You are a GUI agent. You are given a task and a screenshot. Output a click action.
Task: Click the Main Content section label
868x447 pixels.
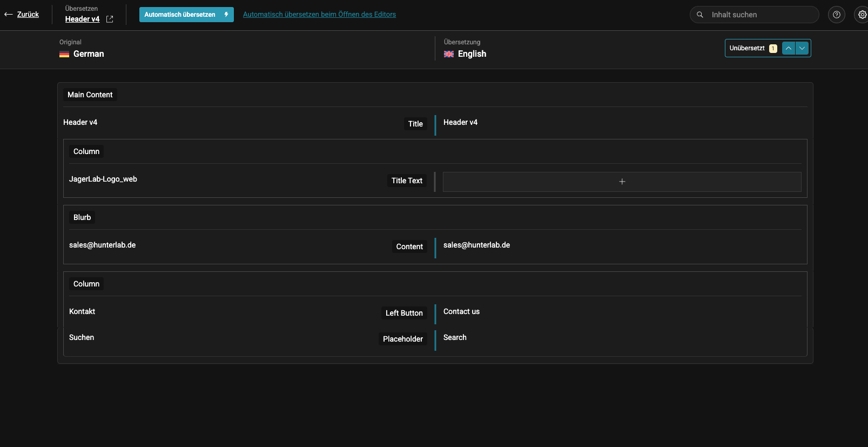tap(90, 95)
